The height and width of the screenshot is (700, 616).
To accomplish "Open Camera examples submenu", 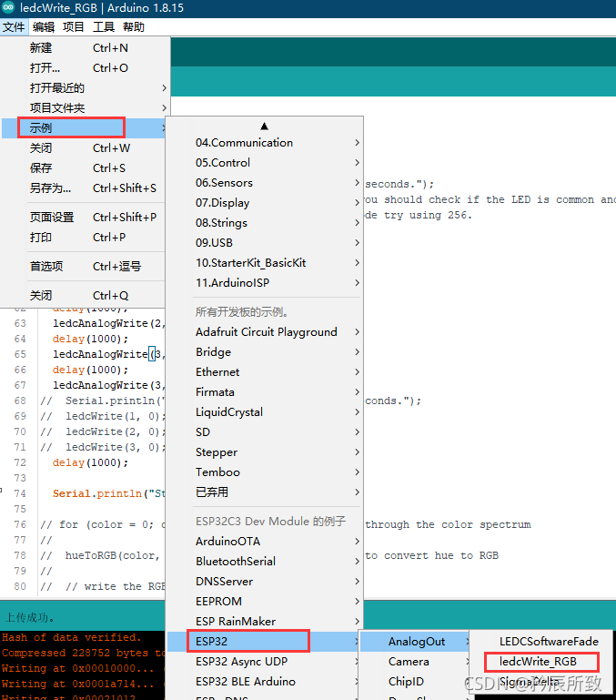I will tap(415, 662).
